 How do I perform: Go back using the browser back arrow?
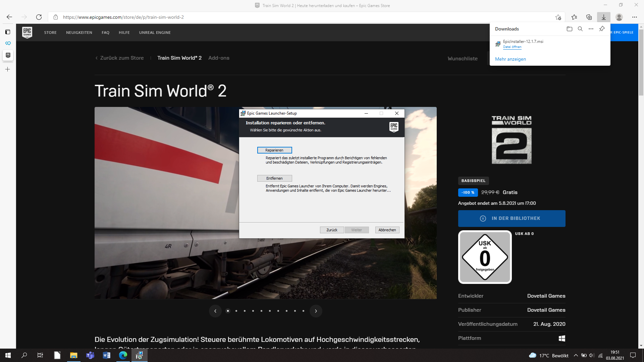9,17
